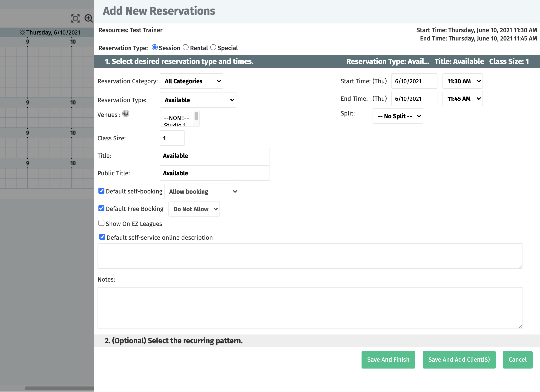The height and width of the screenshot is (392, 540).
Task: Click the Select desired reservation type header
Action: click(179, 61)
